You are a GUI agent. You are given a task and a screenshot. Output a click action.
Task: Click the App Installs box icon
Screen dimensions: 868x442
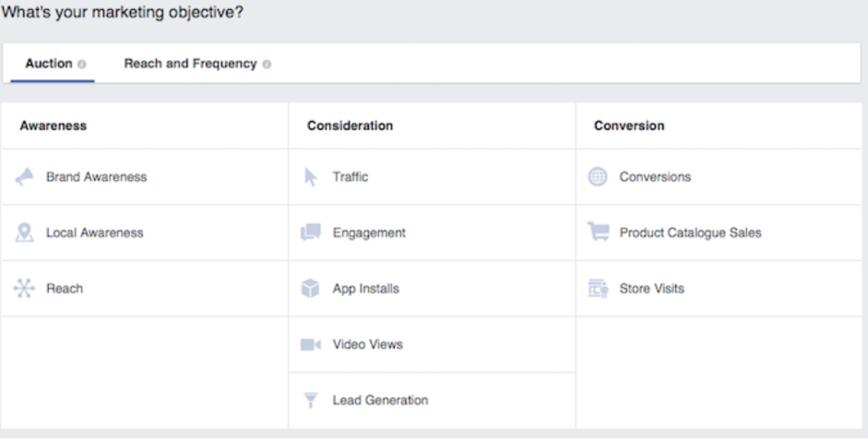(311, 289)
